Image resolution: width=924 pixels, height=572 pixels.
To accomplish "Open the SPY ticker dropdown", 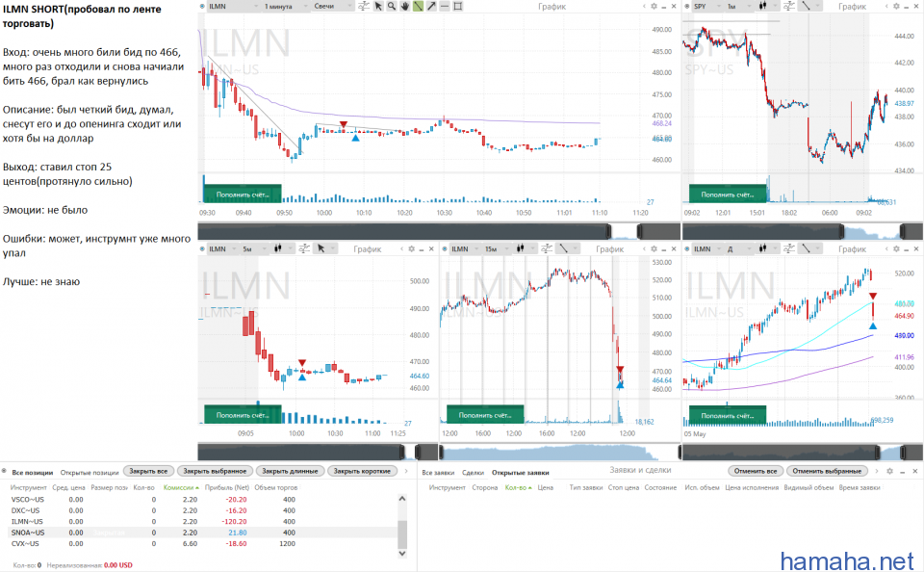I will [707, 6].
